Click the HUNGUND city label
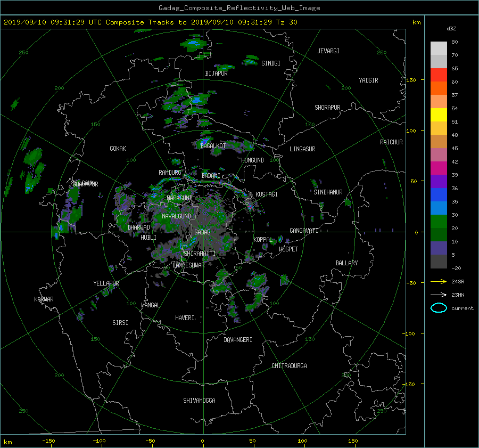Screen dimensions: 479x448 click(x=252, y=160)
